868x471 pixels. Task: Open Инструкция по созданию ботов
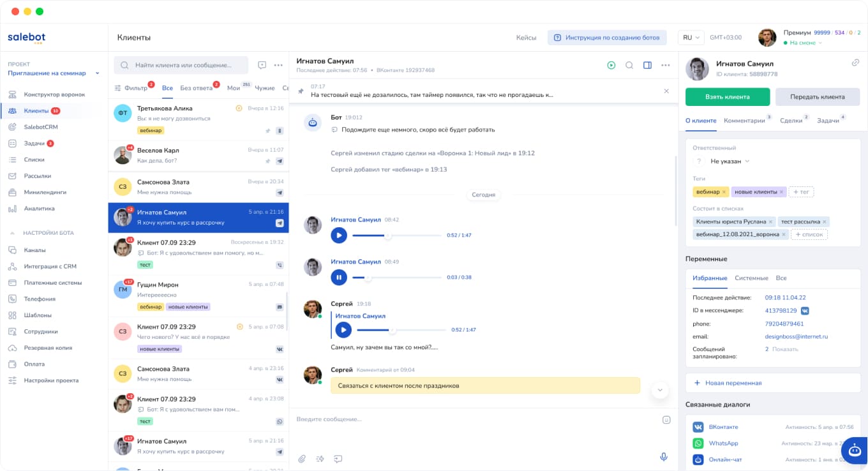tap(607, 38)
